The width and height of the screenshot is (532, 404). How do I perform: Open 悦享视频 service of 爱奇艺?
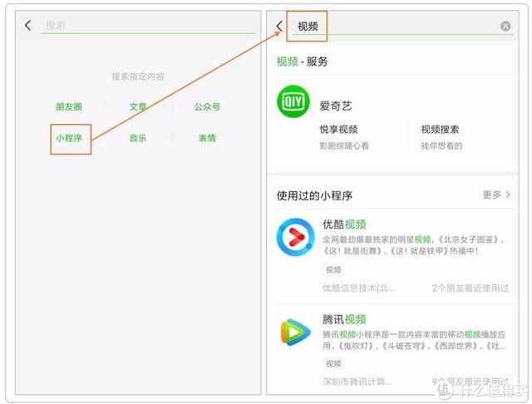pyautogui.click(x=338, y=129)
